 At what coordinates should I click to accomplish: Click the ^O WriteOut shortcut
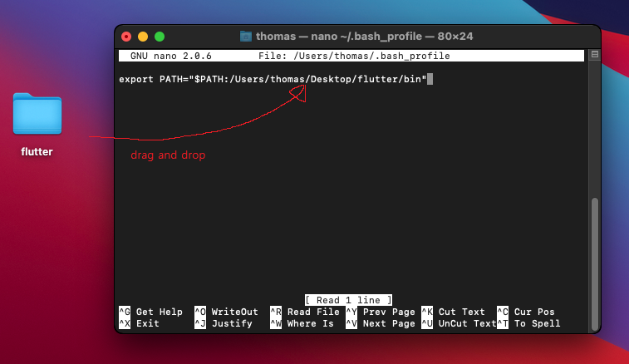pos(226,312)
